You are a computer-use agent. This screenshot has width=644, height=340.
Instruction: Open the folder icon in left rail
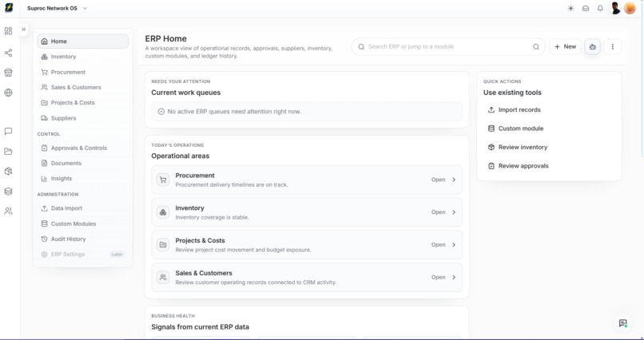pyautogui.click(x=8, y=152)
